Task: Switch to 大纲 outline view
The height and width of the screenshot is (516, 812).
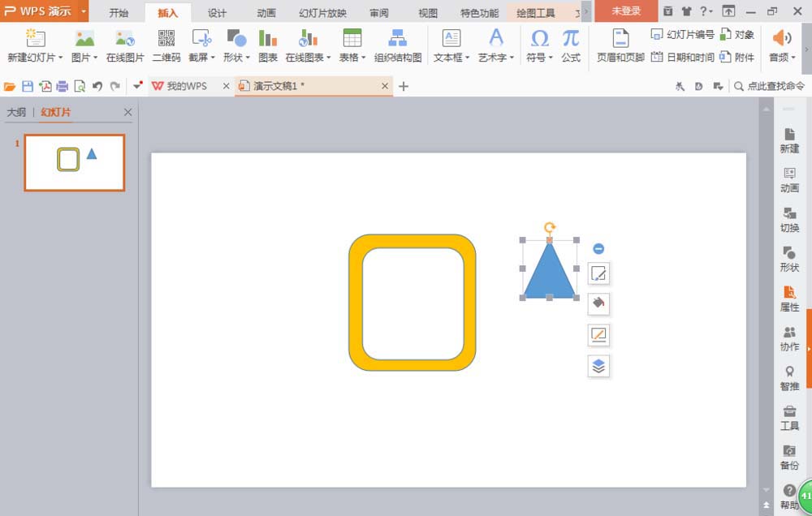Action: [x=16, y=113]
